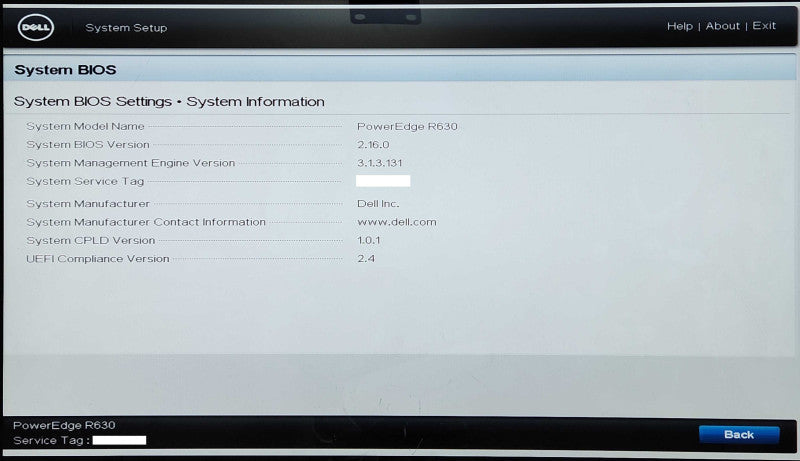
Task: Select System Management Engine Version label
Action: coord(131,163)
